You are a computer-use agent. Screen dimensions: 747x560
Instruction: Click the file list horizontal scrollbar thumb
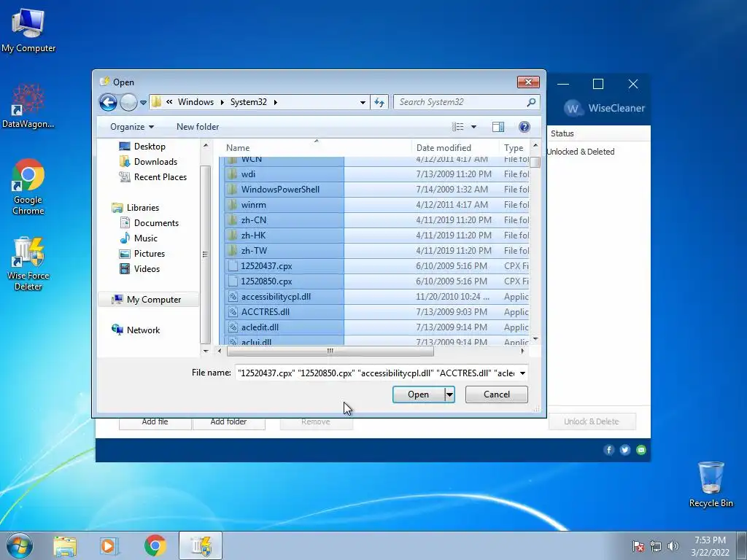coord(330,351)
